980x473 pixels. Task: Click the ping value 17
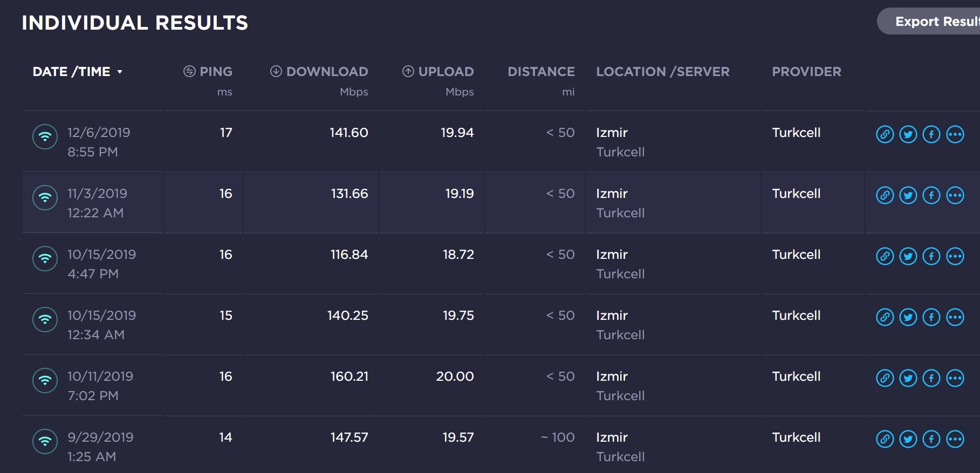click(226, 133)
